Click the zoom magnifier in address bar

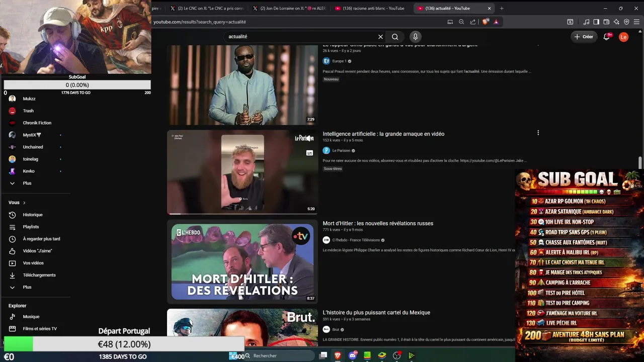[461, 22]
